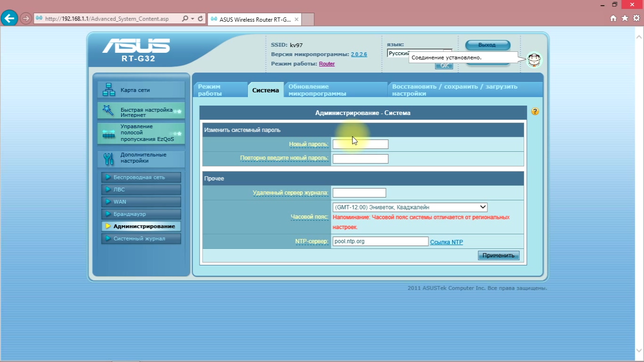This screenshot has height=362, width=644.
Task: Click the browser back arrow button
Action: [x=9, y=18]
